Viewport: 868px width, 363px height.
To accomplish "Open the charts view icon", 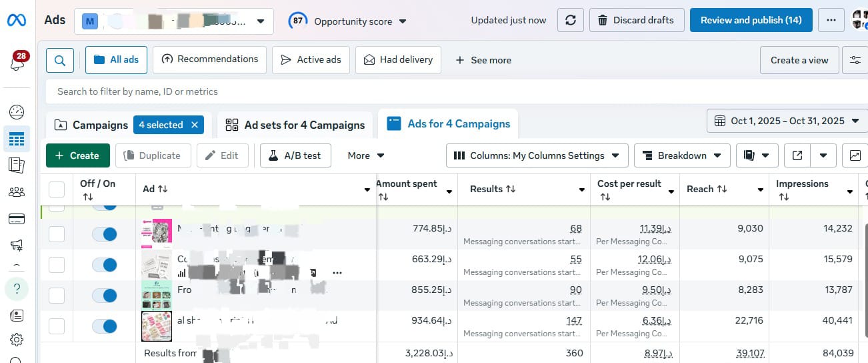I will [855, 155].
